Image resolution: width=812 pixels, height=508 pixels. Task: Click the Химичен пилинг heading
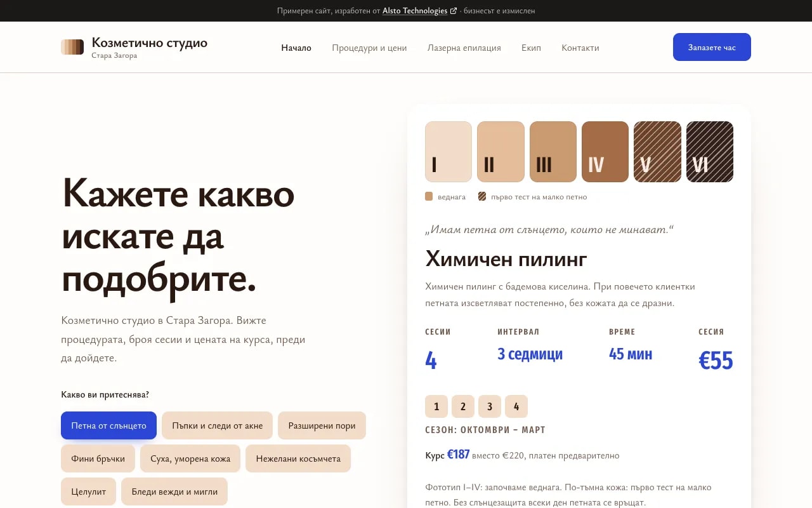coord(506,259)
